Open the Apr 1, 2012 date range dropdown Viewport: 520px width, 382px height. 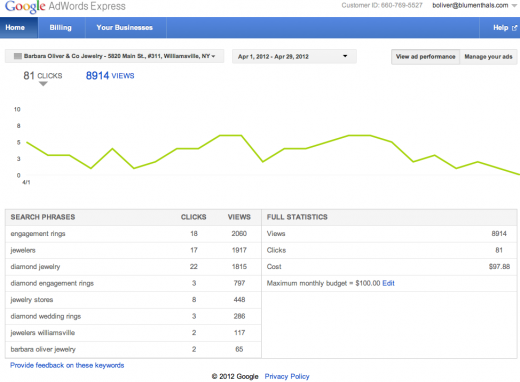tap(294, 56)
